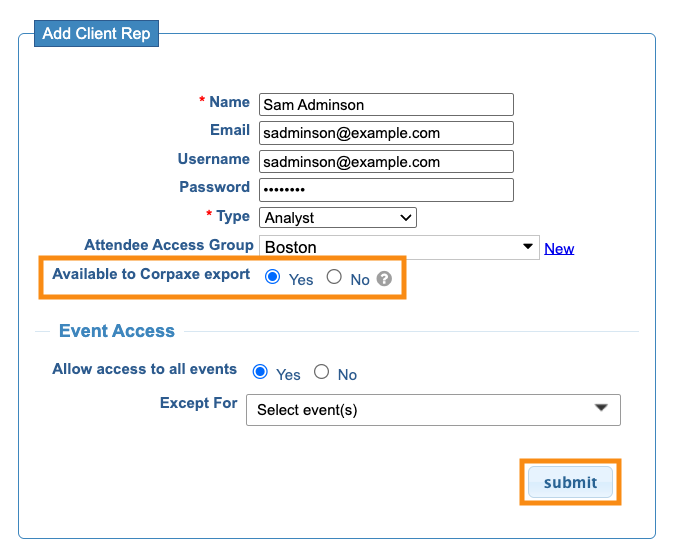This screenshot has height=557, width=673.
Task: Choose No for Allow access to all events
Action: 322,372
